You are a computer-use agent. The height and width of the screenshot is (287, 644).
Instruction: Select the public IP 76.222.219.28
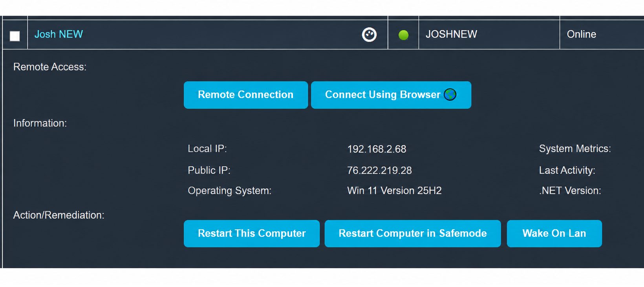[x=379, y=170]
